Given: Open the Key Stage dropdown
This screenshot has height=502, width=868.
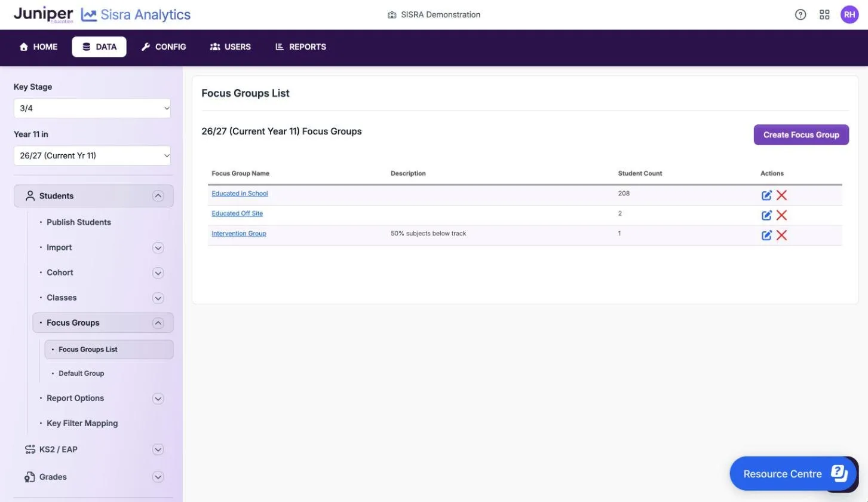Looking at the screenshot, I should pyautogui.click(x=92, y=108).
